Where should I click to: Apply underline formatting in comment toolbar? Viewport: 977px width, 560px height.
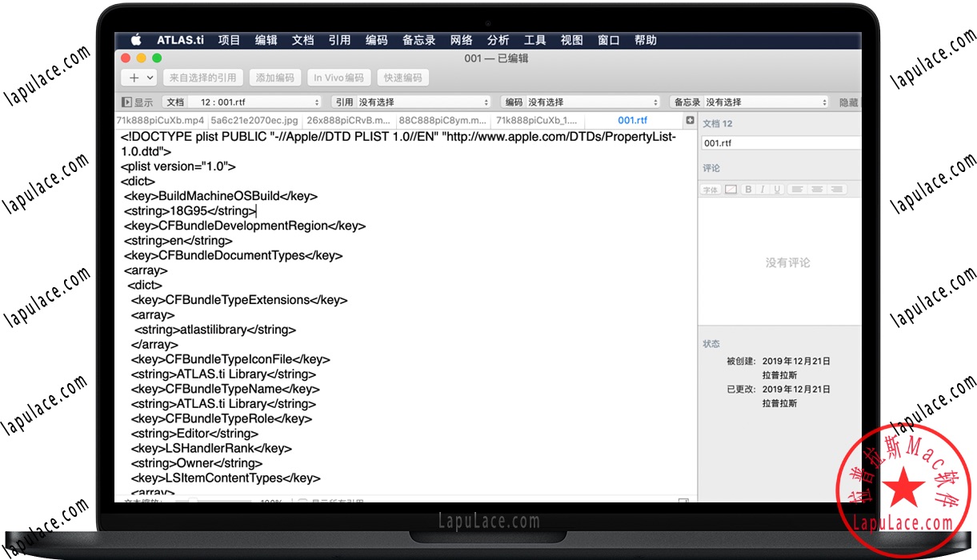point(776,190)
